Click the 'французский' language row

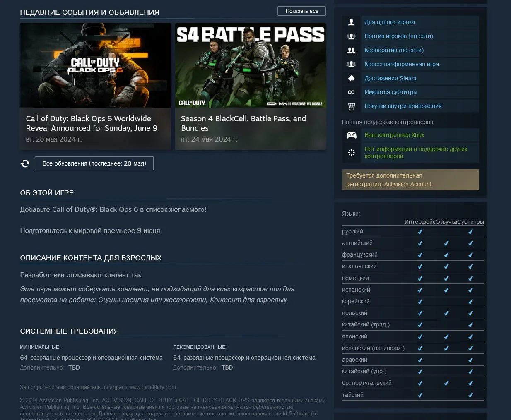tap(413, 255)
